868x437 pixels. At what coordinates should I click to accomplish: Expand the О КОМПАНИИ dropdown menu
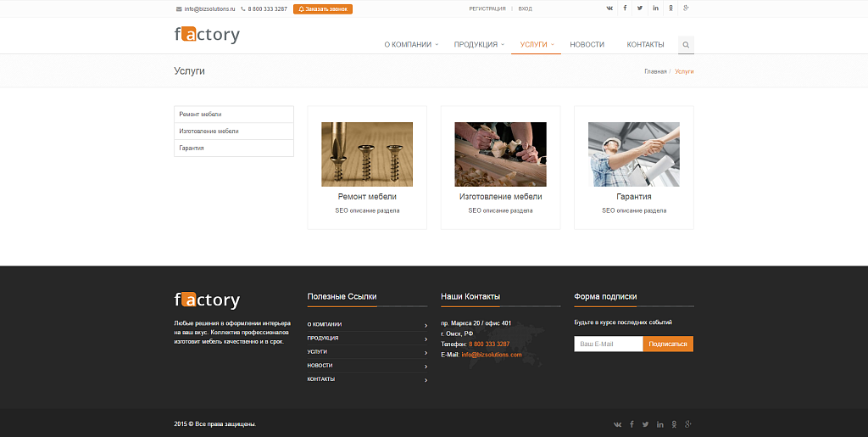point(411,45)
